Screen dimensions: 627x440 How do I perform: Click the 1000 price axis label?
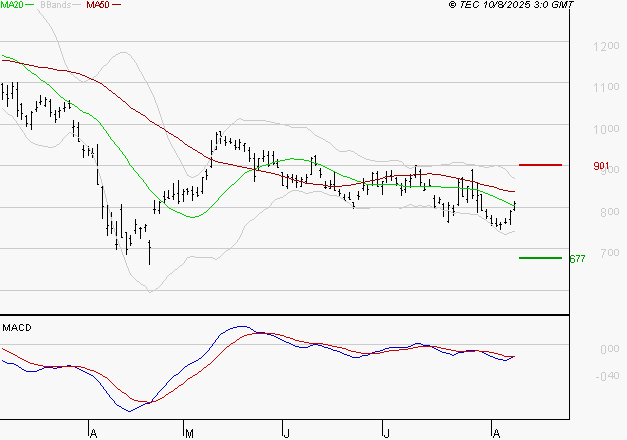606,129
